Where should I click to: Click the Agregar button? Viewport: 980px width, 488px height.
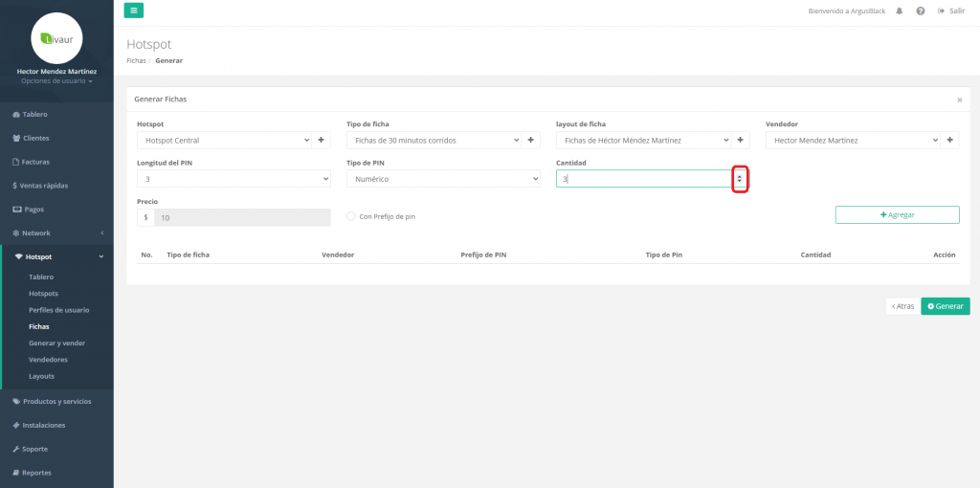click(x=898, y=214)
